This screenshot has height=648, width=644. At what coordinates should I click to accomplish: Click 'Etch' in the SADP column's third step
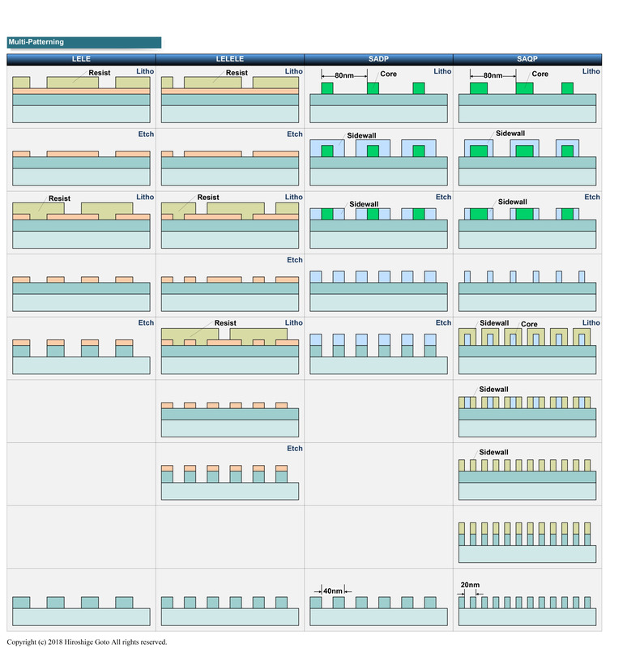coord(444,197)
